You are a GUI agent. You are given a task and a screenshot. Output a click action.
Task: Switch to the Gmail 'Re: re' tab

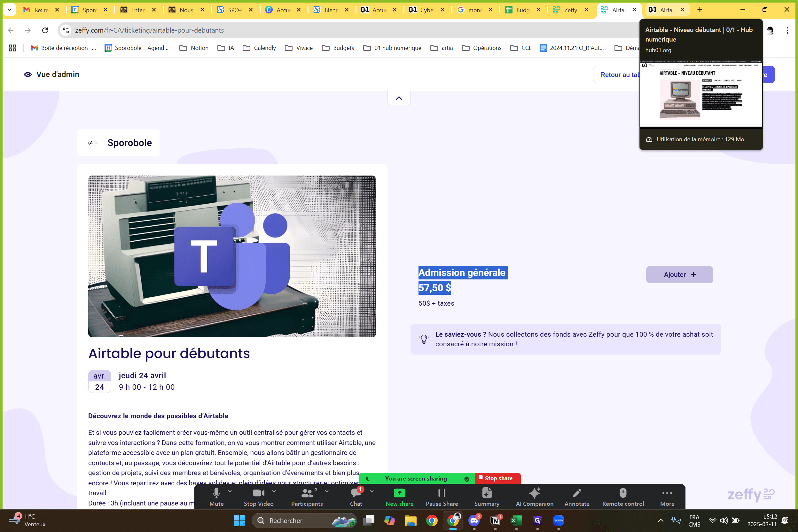(x=41, y=10)
